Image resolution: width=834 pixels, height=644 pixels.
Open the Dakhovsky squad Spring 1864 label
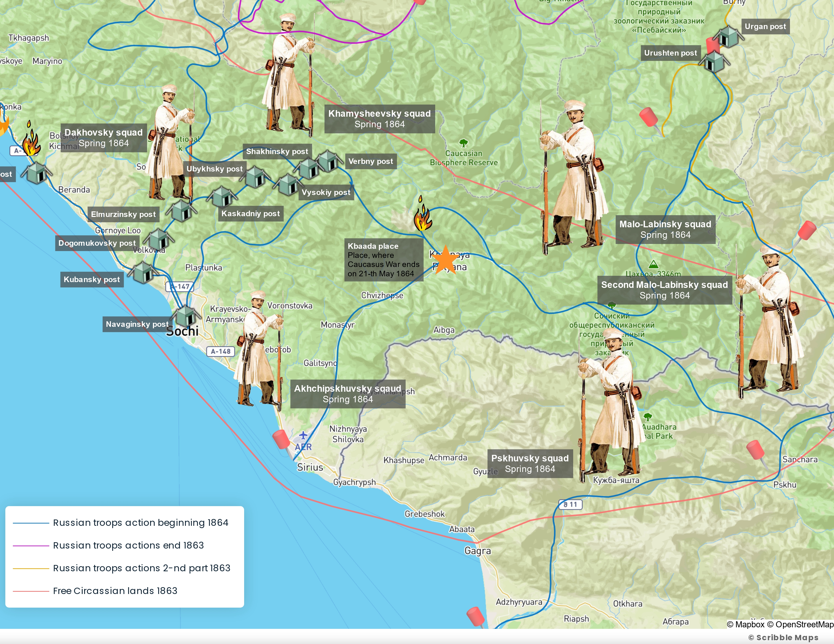click(103, 138)
